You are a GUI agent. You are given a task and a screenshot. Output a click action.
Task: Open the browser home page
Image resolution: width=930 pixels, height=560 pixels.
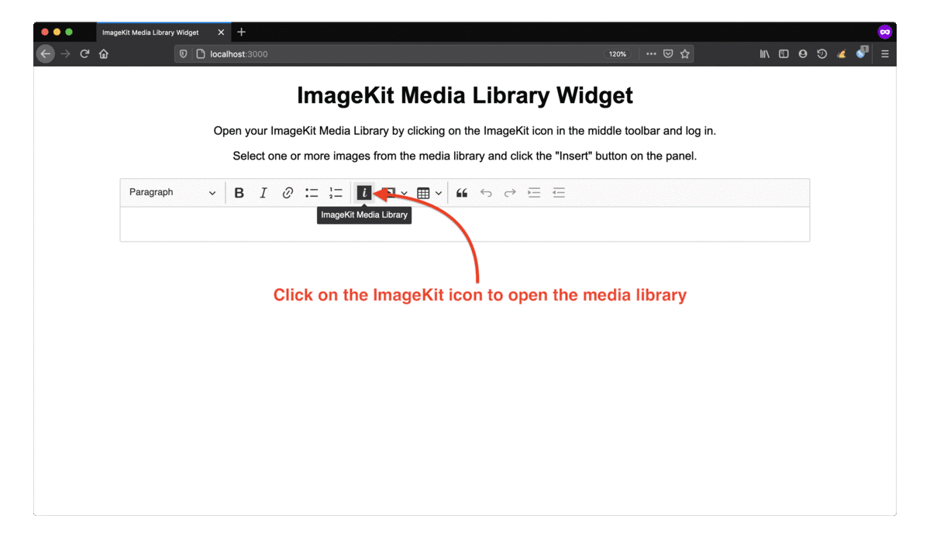pos(104,54)
